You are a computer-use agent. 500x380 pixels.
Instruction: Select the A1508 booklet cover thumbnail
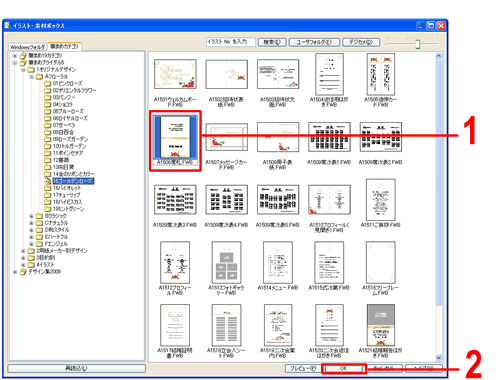pos(278,137)
